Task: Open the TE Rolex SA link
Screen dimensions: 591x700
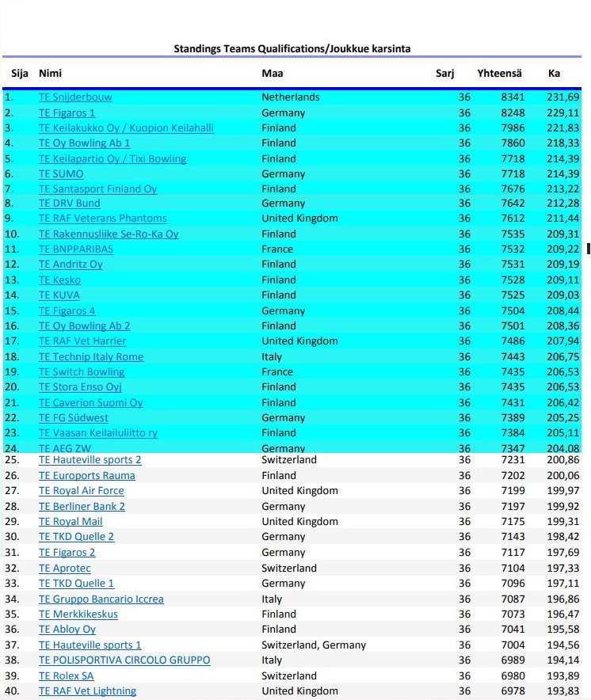Action: [x=66, y=676]
